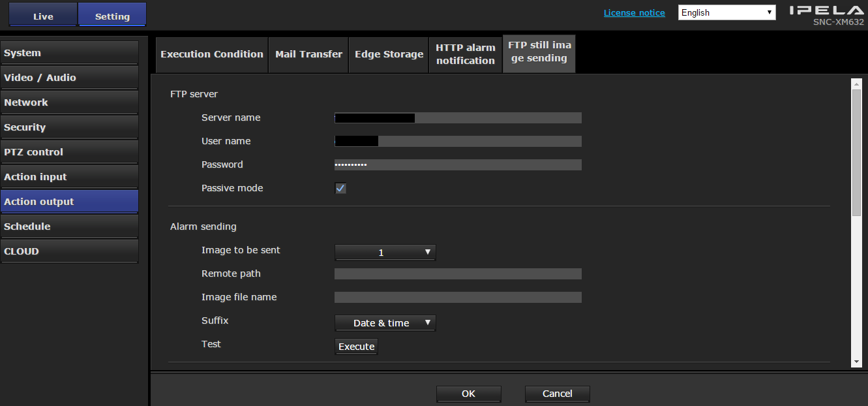Image resolution: width=868 pixels, height=406 pixels.
Task: Click the scrollbar up arrow
Action: tap(857, 84)
